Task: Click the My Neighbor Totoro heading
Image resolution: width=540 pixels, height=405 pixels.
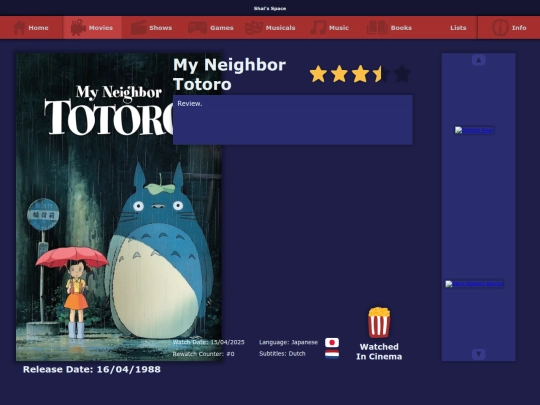Action: coord(229,74)
